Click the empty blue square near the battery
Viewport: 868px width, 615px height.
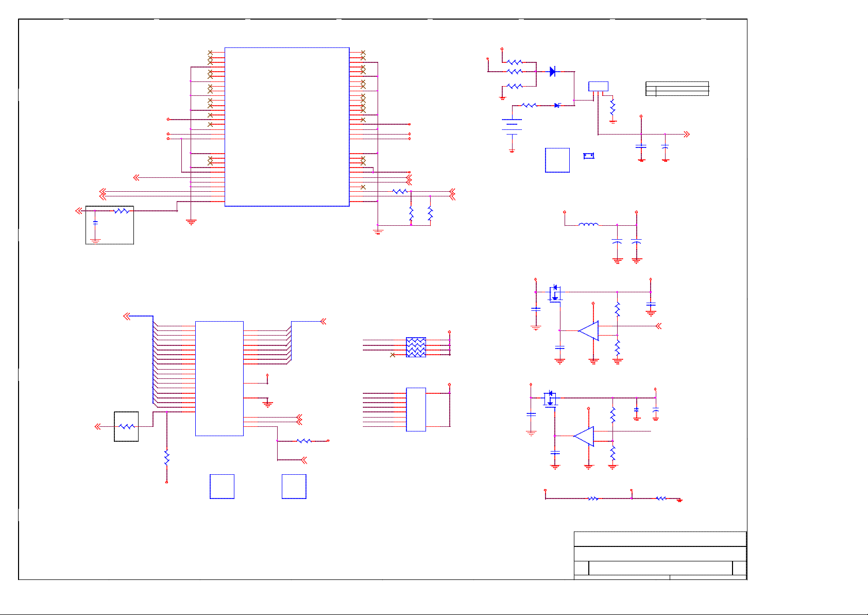(557, 160)
